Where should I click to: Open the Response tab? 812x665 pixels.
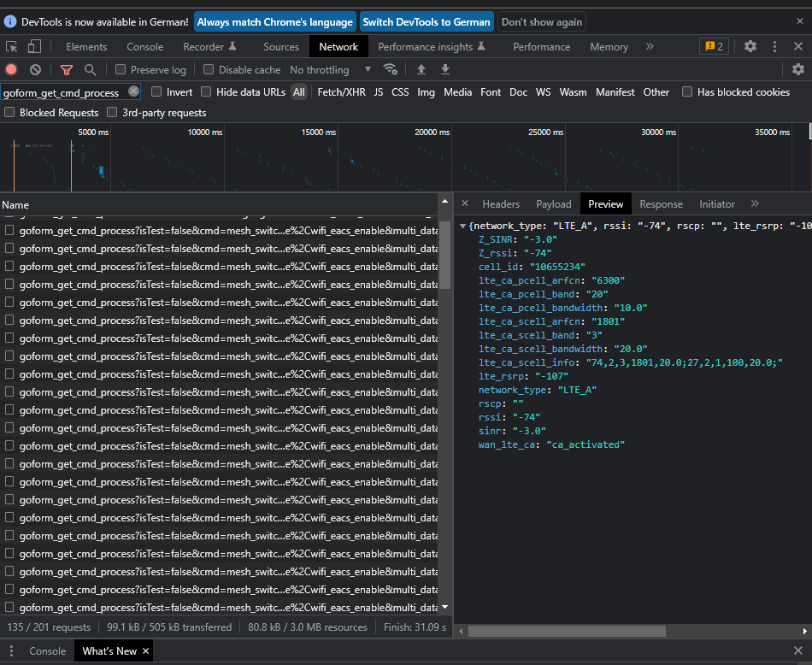click(x=661, y=203)
